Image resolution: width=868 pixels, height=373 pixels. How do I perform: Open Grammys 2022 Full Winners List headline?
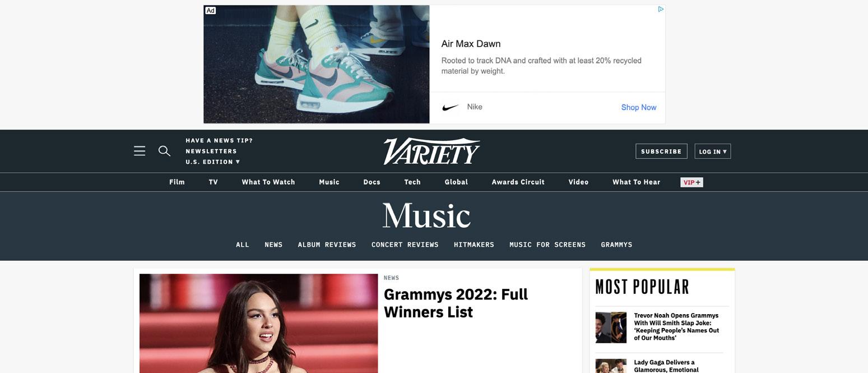pyautogui.click(x=456, y=303)
